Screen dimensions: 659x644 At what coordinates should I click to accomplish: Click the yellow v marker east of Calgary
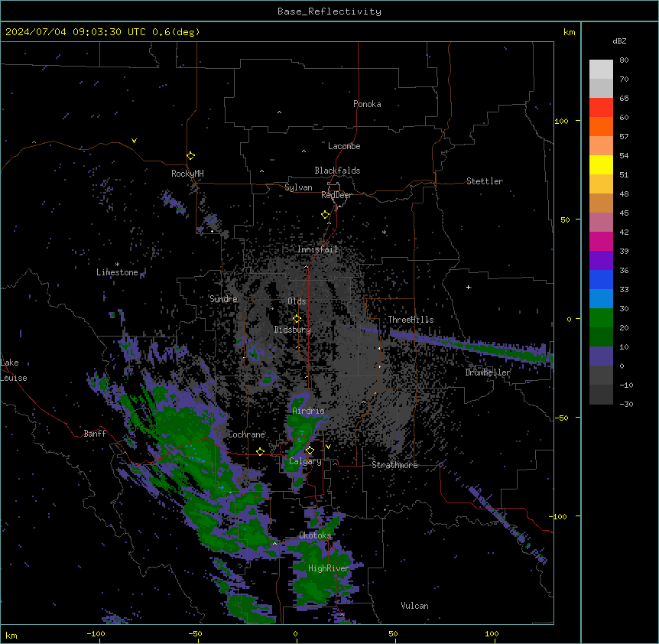328,447
